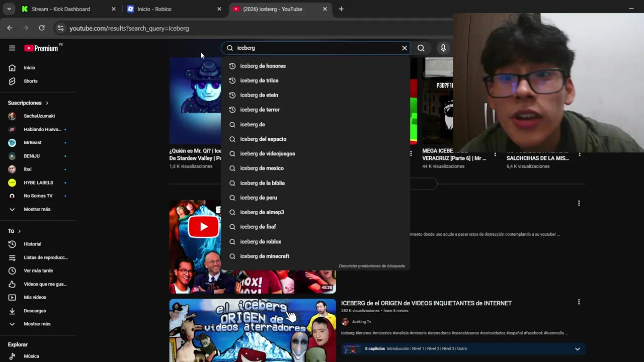Select suggestion iceberg de terror
The image size is (644, 362).
click(315, 110)
